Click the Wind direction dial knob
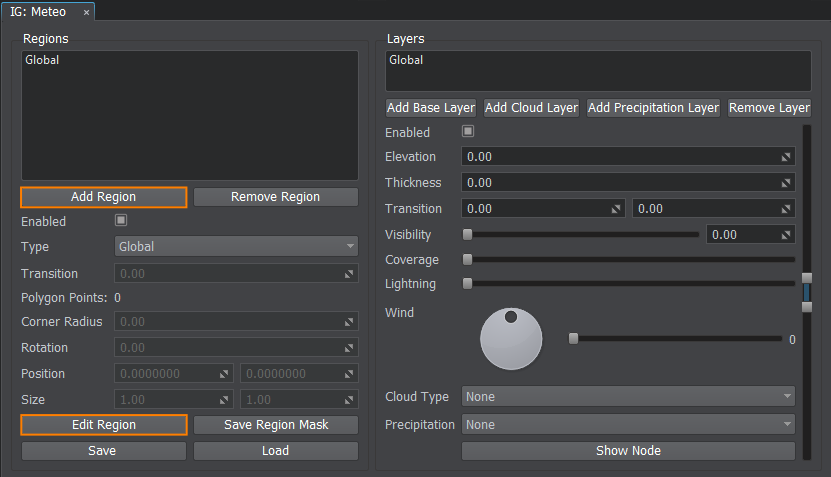This screenshot has height=477, width=831. tap(510, 338)
